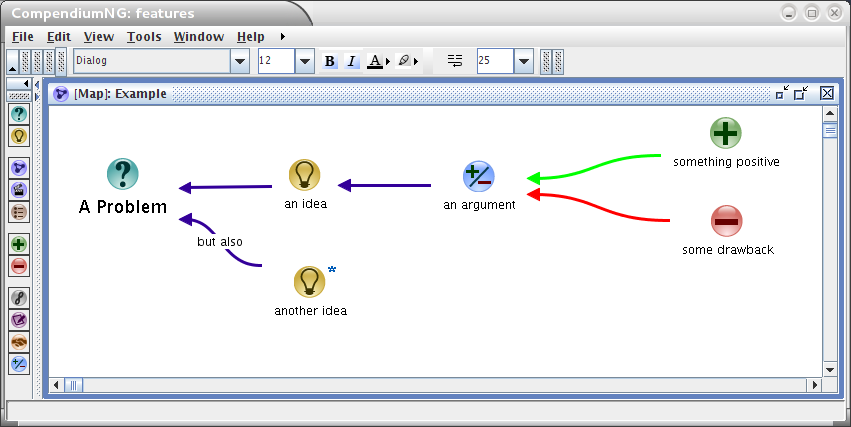Select the Movie map clapperboard tool

coord(19,190)
